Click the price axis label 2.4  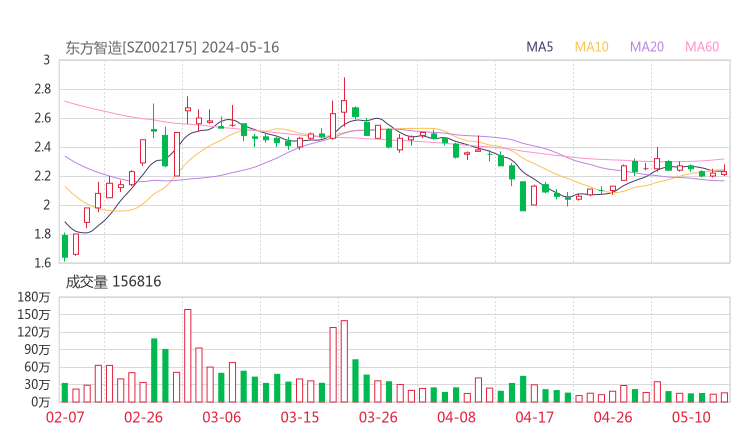click(42, 147)
